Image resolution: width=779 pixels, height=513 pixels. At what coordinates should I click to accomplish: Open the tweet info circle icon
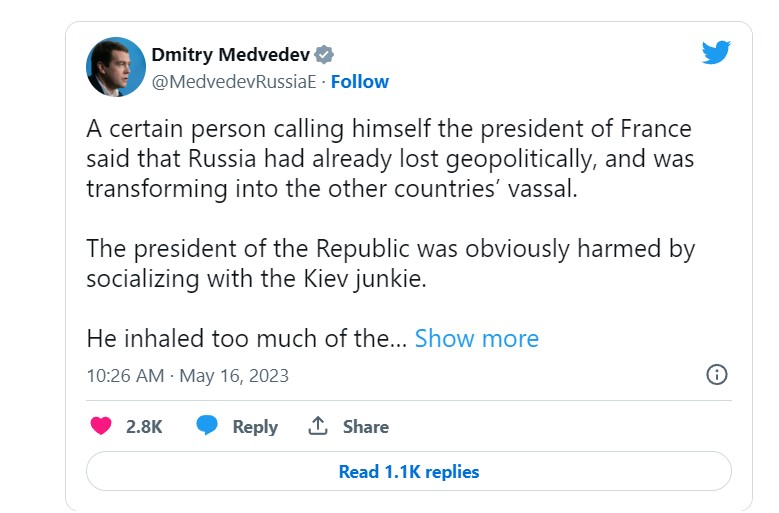point(716,375)
